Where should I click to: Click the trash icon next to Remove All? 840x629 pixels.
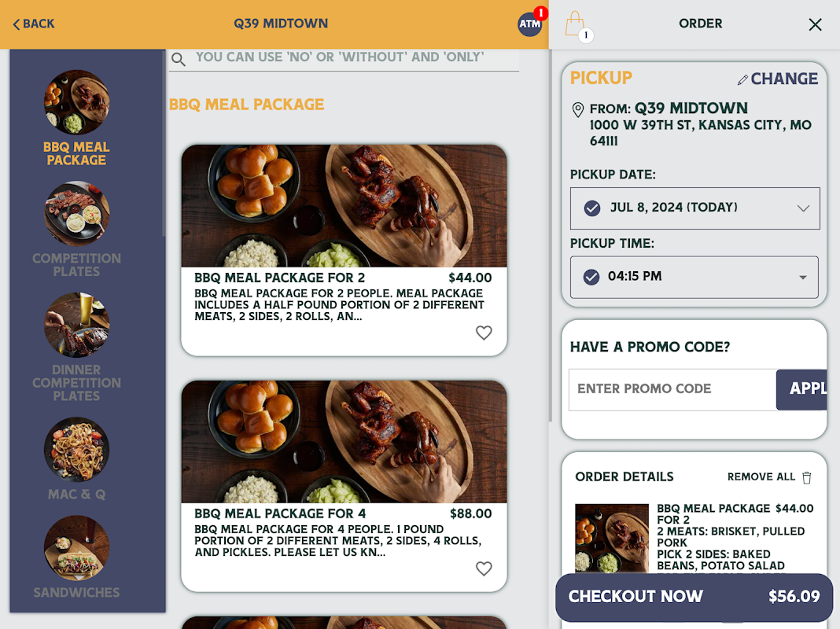[807, 477]
